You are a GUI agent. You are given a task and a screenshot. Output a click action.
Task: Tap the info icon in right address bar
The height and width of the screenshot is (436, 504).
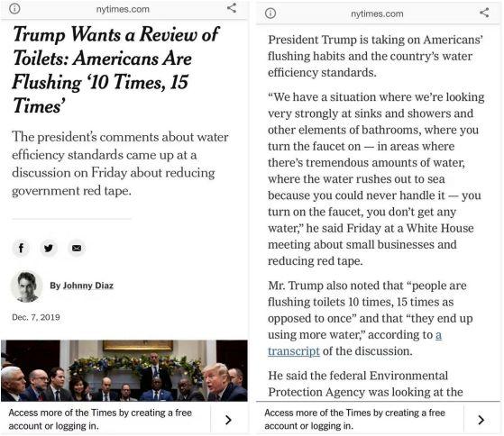coord(270,14)
